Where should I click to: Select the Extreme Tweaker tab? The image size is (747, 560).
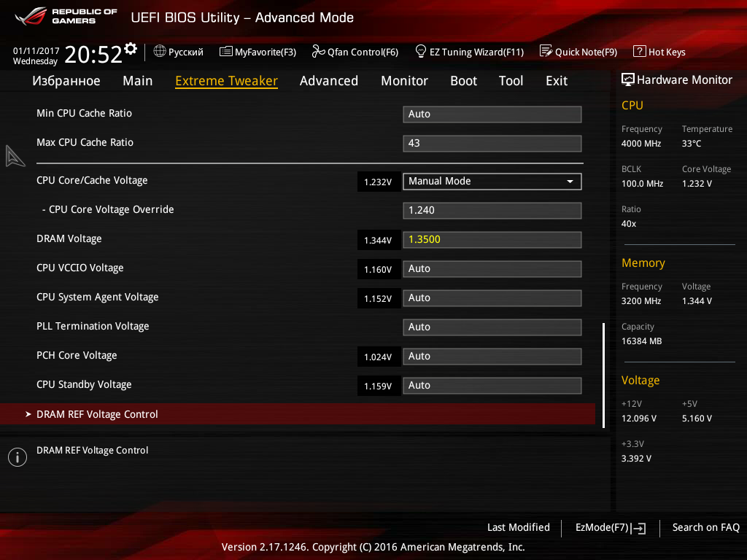[x=226, y=81]
